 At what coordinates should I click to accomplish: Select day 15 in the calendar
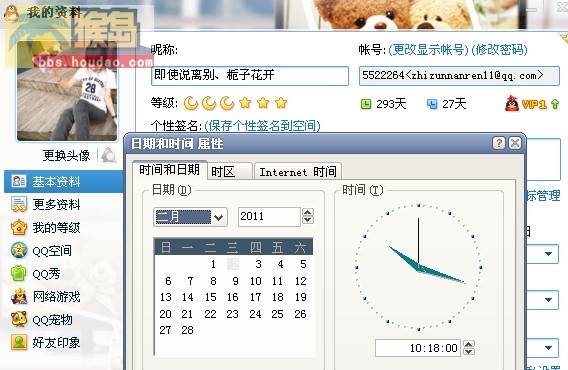tap(210, 297)
